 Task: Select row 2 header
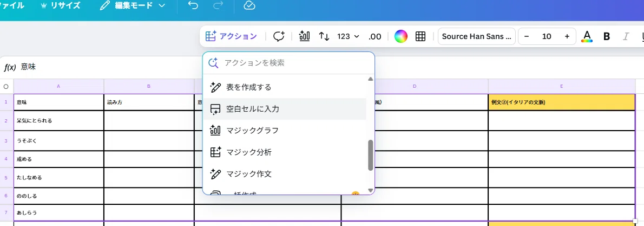click(x=6, y=121)
